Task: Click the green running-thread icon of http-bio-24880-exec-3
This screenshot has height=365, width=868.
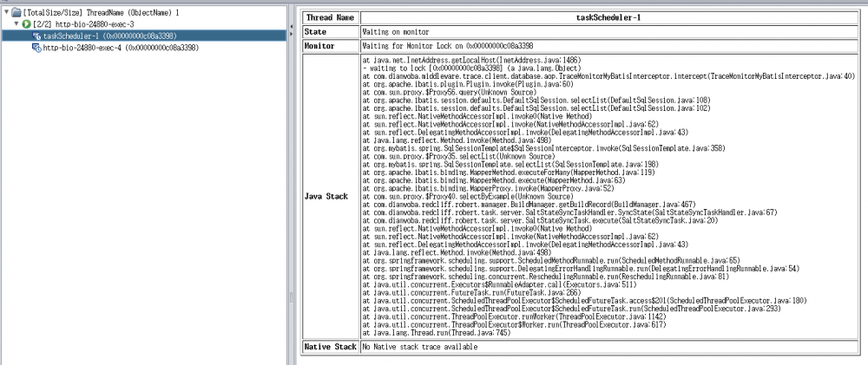Action: click(x=26, y=23)
